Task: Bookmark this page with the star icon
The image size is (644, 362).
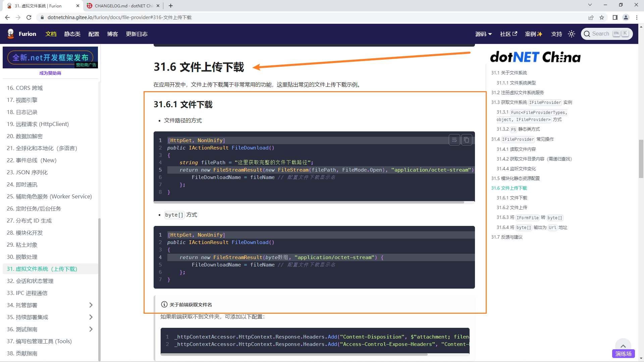Action: click(602, 17)
